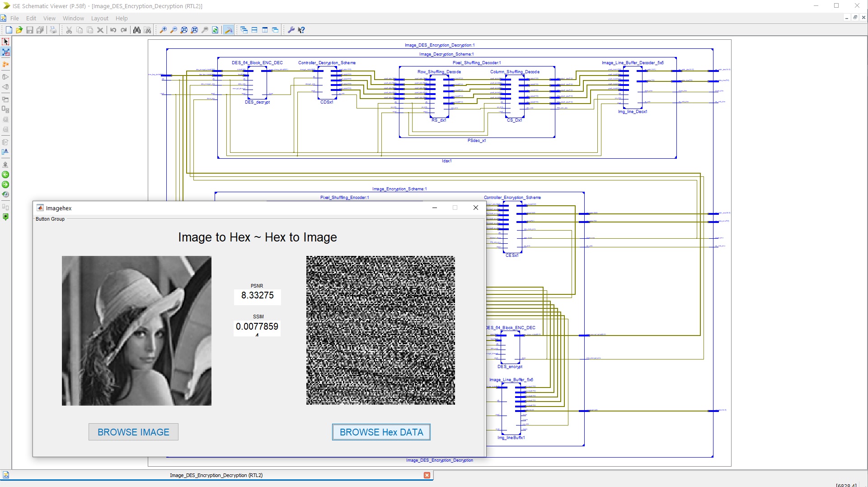The width and height of the screenshot is (868, 487).
Task: Click the Save toolbar icon
Action: click(29, 30)
